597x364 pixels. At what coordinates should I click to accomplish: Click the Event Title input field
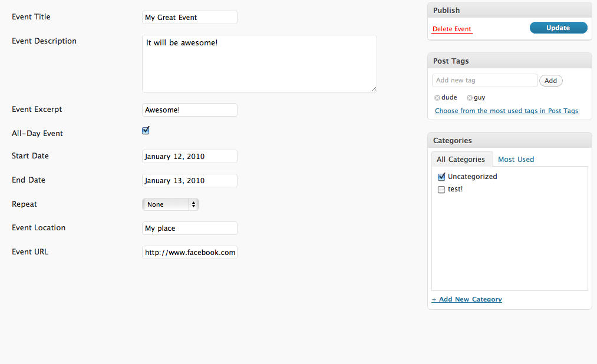coord(190,18)
